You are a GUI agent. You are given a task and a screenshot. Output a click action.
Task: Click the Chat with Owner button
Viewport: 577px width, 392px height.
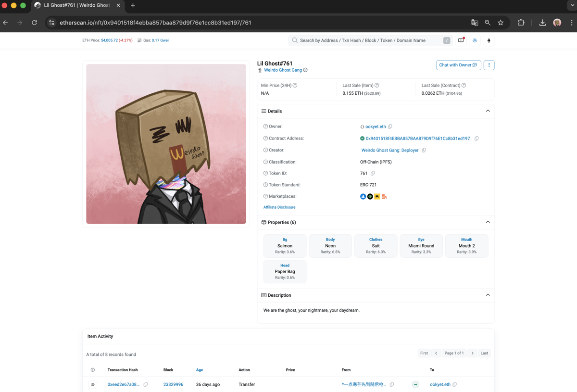pyautogui.click(x=458, y=65)
